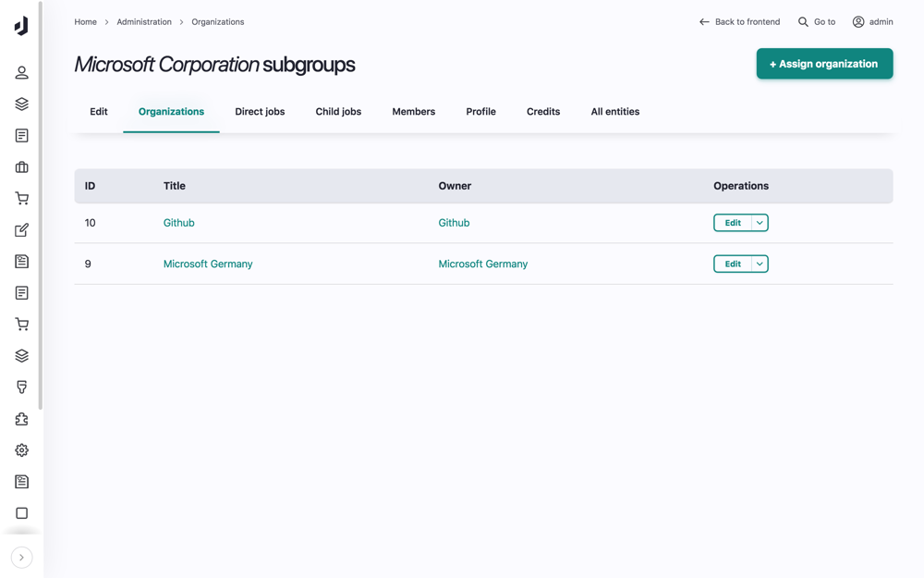
Task: Click the lower document icon, above the second cart
Action: point(22,293)
